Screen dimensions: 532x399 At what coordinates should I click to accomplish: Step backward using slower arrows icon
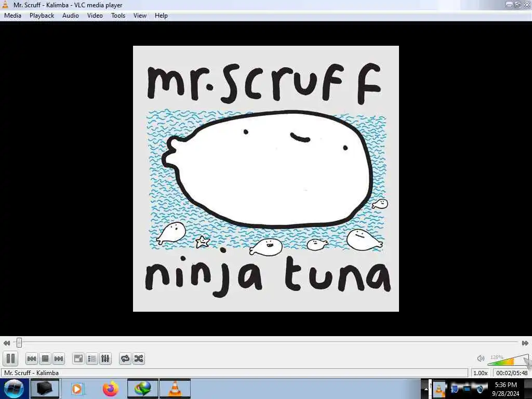pyautogui.click(x=6, y=343)
